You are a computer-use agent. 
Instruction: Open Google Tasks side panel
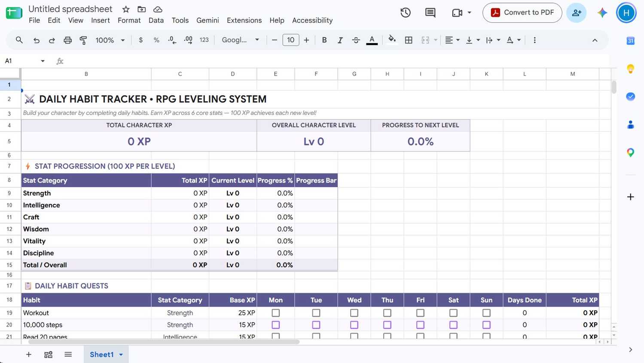pyautogui.click(x=630, y=96)
